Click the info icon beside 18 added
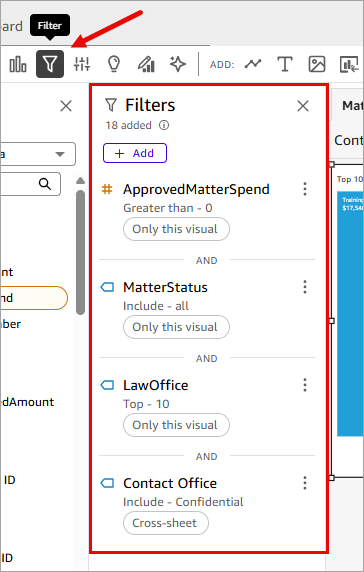This screenshot has width=364, height=572. tap(164, 125)
